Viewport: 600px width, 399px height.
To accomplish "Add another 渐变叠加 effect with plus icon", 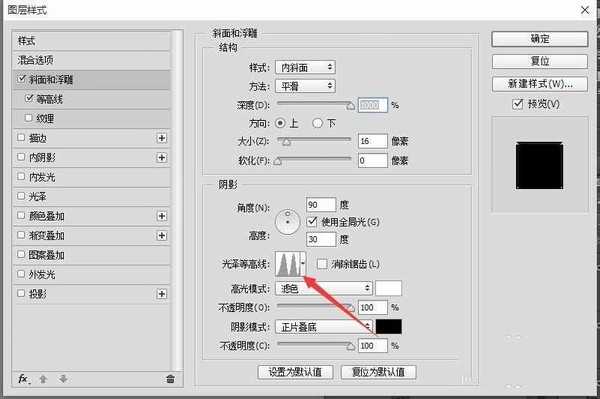I will pyautogui.click(x=162, y=236).
